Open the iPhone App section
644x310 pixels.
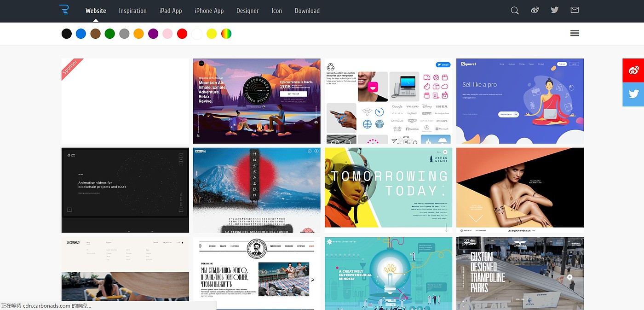click(x=209, y=11)
